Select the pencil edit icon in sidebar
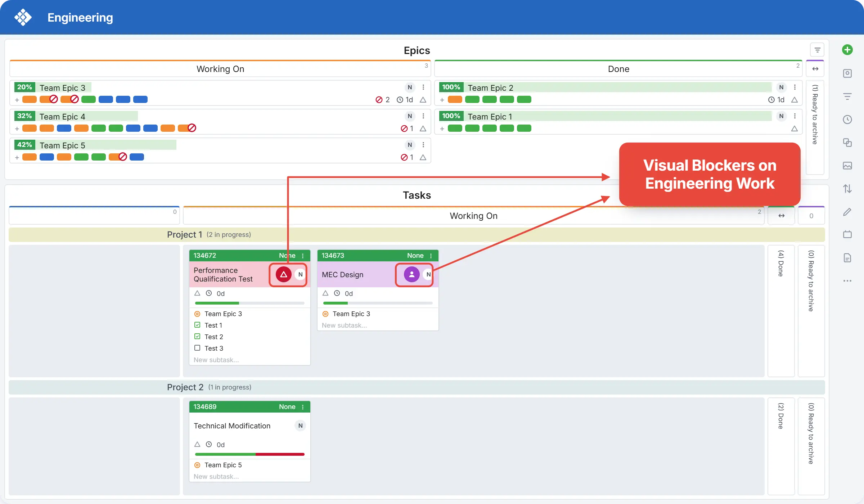 [847, 212]
